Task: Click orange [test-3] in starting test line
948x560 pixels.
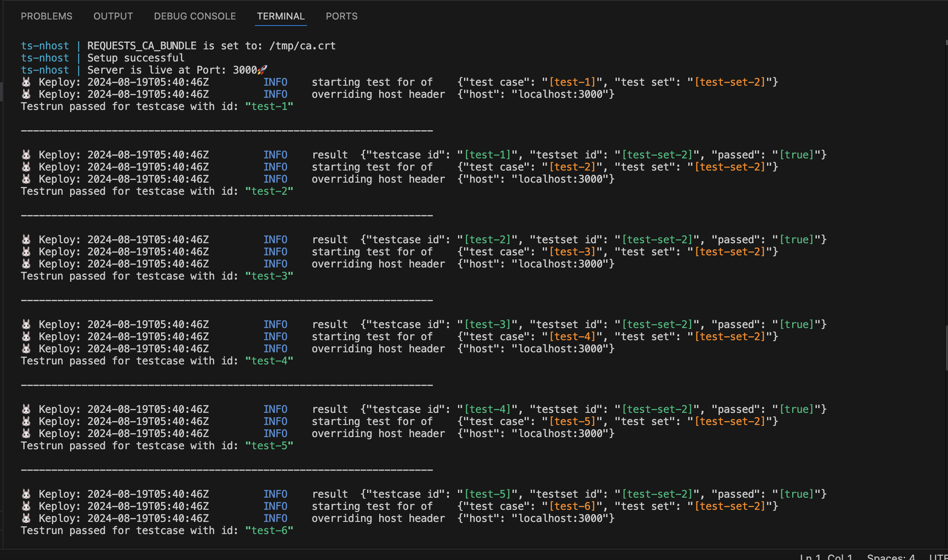Action: 572,252
